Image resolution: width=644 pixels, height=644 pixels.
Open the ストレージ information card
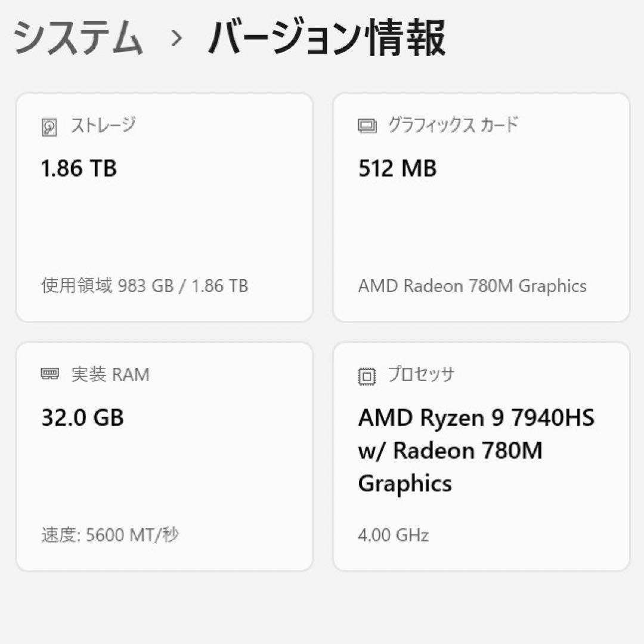point(165,206)
